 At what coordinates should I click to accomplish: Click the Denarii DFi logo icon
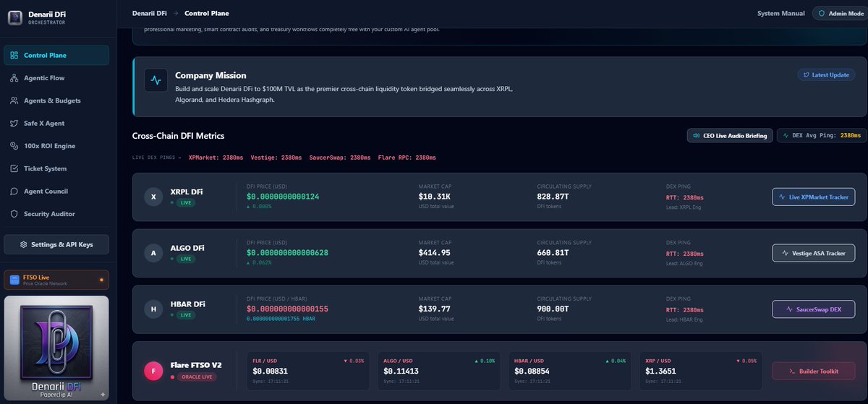click(x=14, y=17)
